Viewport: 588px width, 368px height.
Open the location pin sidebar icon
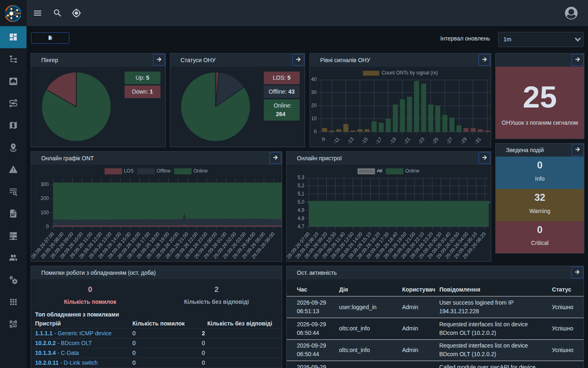point(13,148)
